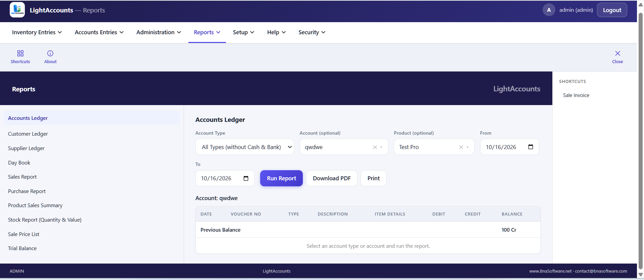Select Accounts Ledger in report list
The height and width of the screenshot is (280, 644).
click(92, 118)
